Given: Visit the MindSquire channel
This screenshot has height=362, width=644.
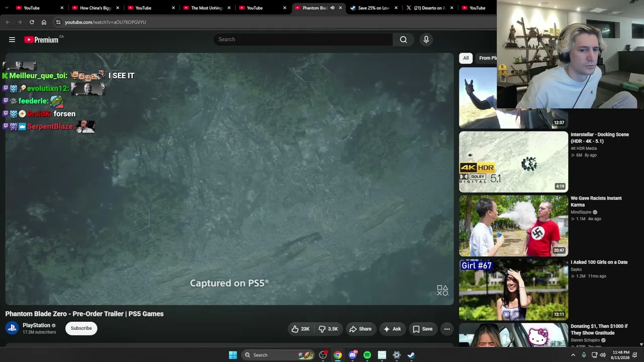Looking at the screenshot, I should (x=581, y=212).
